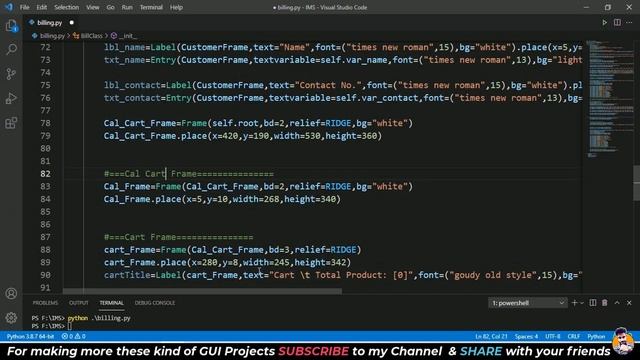Click the VS Code logo icon
The image size is (640, 360).
[x=9, y=7]
